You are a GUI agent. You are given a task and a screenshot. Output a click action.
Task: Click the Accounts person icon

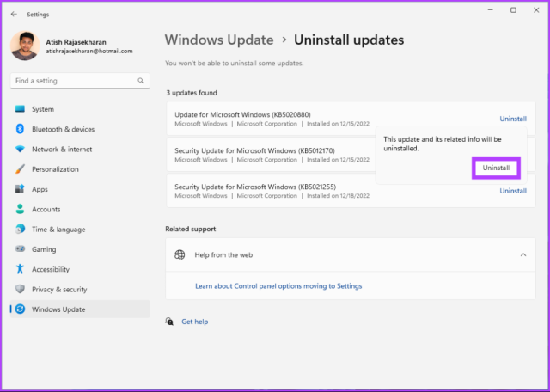pos(20,209)
